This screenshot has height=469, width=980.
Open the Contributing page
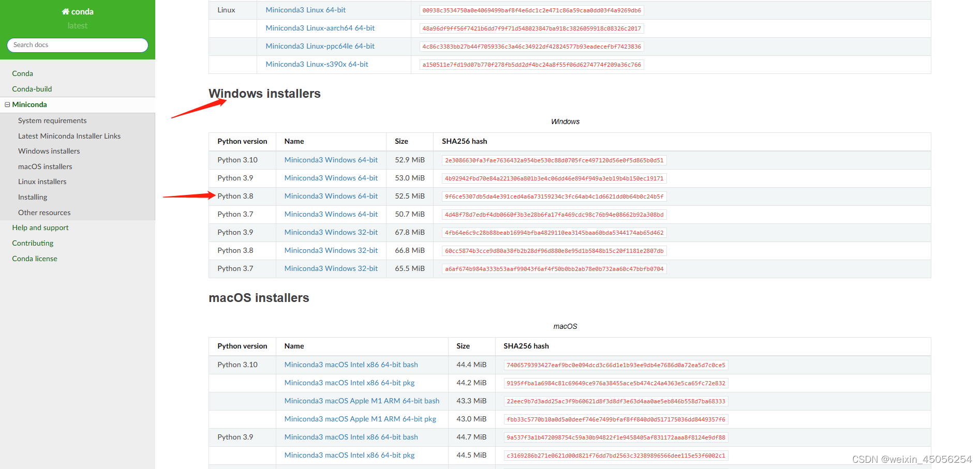pyautogui.click(x=33, y=243)
